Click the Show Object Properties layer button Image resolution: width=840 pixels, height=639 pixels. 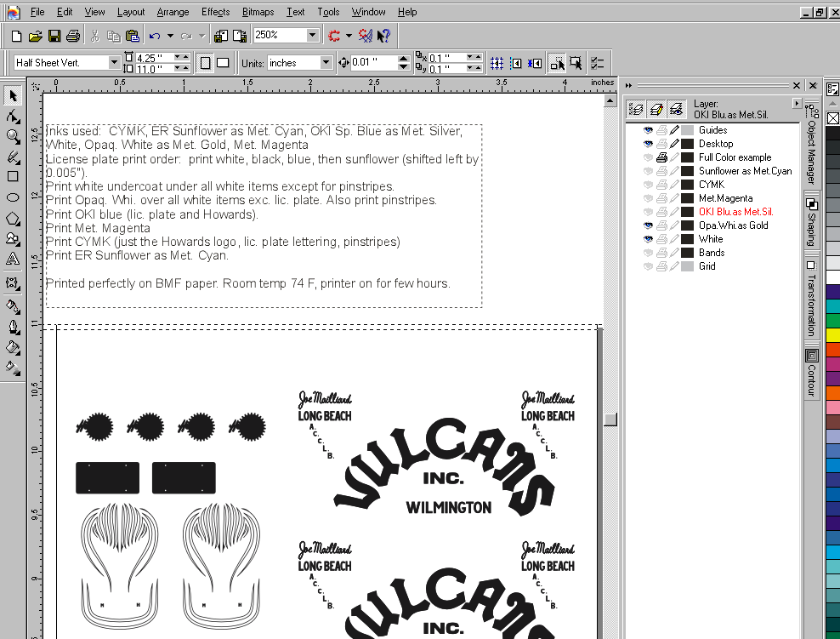coord(636,110)
